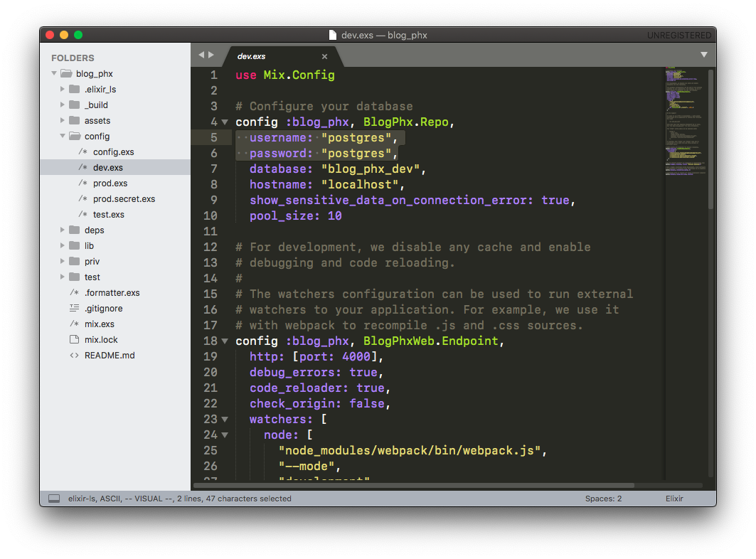The image size is (756, 559).
Task: Go to previous tab with left arrow
Action: [x=201, y=55]
